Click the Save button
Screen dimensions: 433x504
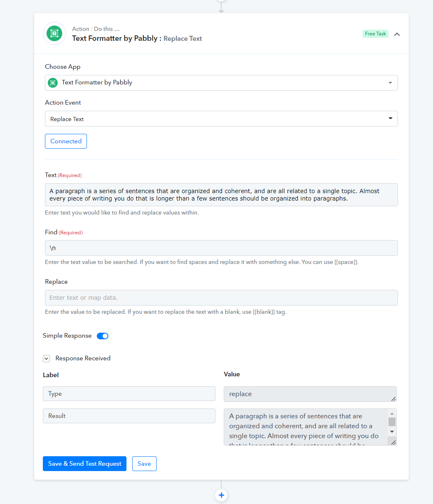point(144,464)
